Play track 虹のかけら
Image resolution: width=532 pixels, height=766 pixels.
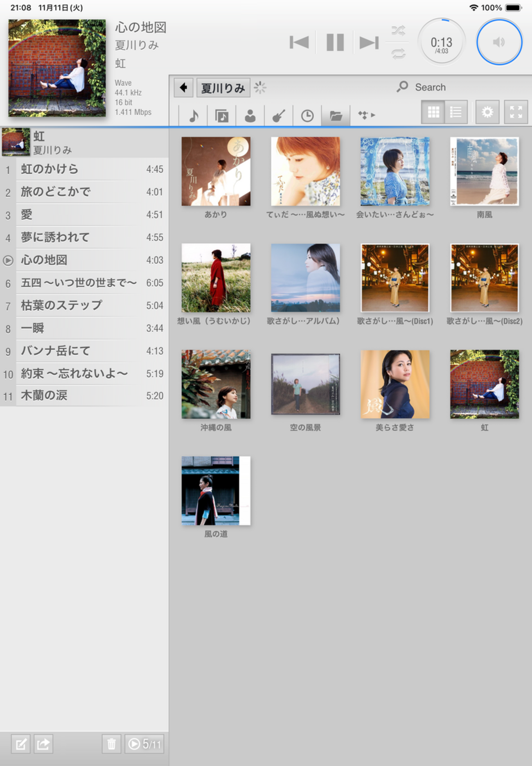84,169
